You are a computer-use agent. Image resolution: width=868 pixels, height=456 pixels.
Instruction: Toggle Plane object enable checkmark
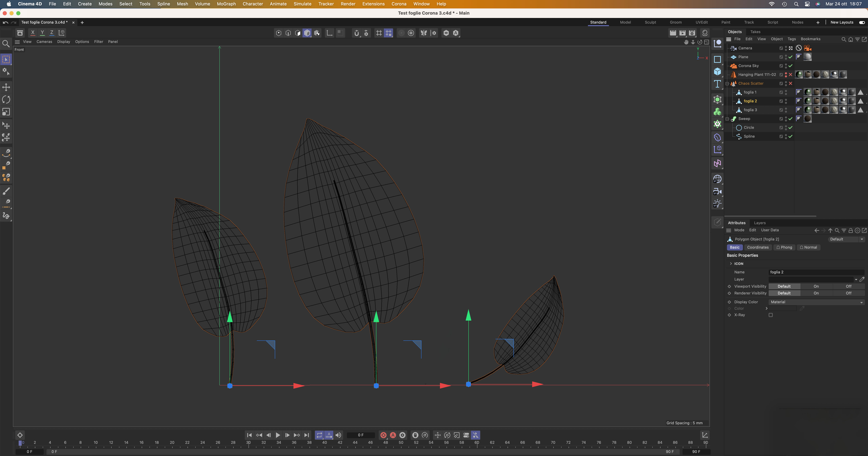(791, 57)
